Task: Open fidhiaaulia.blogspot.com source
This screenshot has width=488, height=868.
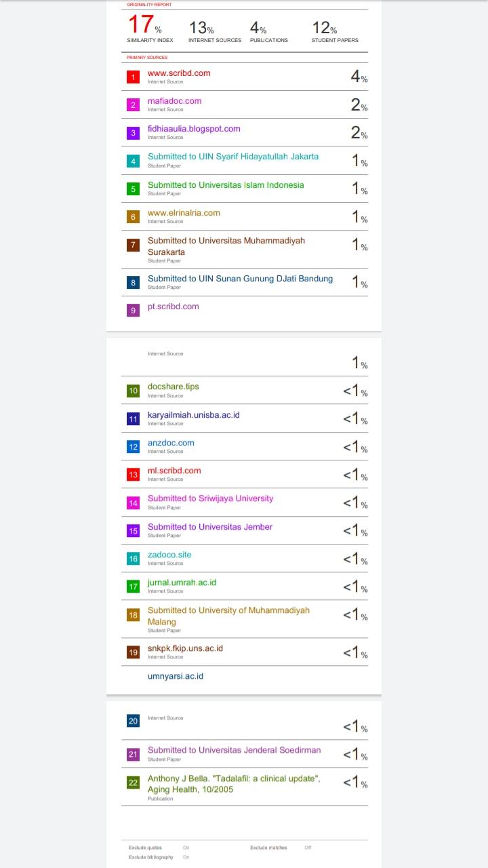Action: coord(194,129)
